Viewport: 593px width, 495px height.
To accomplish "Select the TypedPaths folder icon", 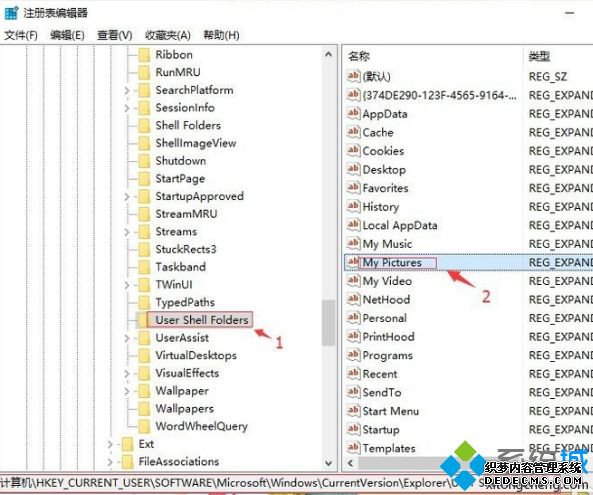I will point(144,303).
